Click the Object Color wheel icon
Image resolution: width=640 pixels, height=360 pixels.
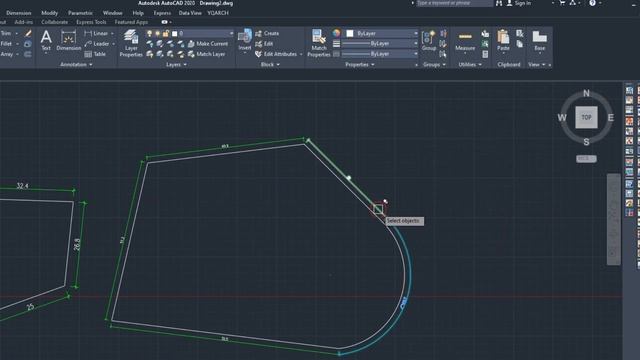[336, 33]
